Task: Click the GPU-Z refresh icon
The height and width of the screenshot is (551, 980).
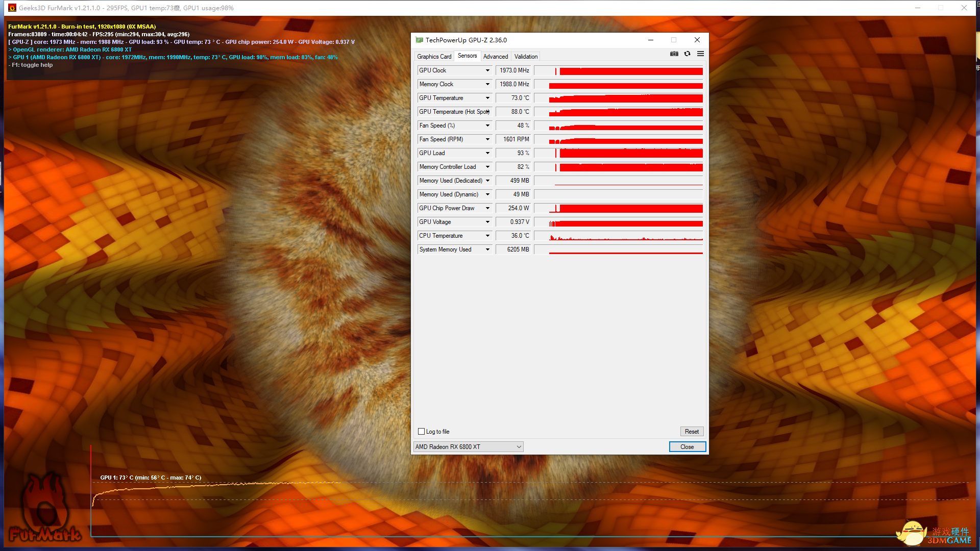Action: pyautogui.click(x=688, y=54)
